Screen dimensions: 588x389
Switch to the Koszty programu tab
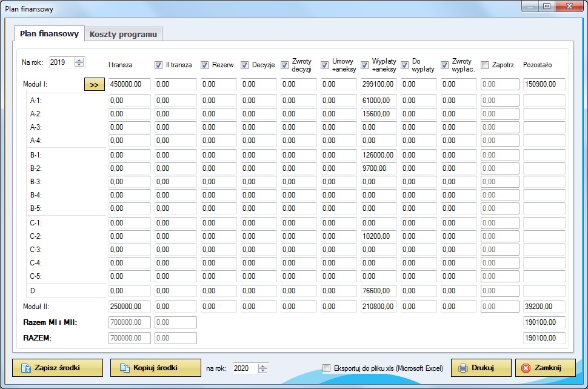[x=124, y=34]
